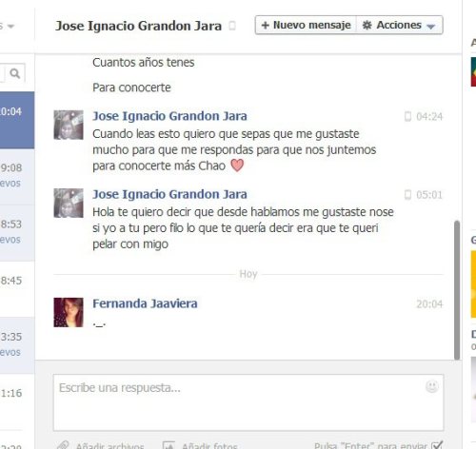
Task: Click Fernanda Jaaviera's profile thumbnail
Action: [69, 312]
